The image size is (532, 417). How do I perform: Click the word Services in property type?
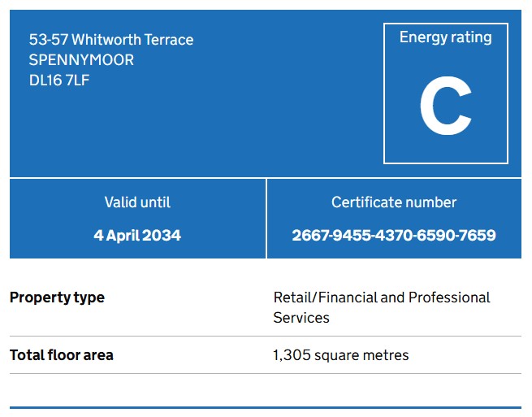pos(301,318)
